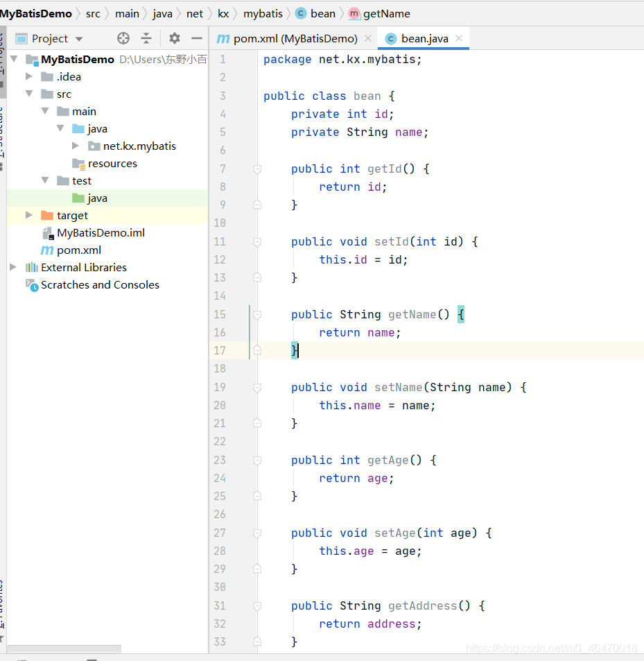Click MyBatisDemo in breadcrumb bar
644x661 pixels.
(x=36, y=13)
